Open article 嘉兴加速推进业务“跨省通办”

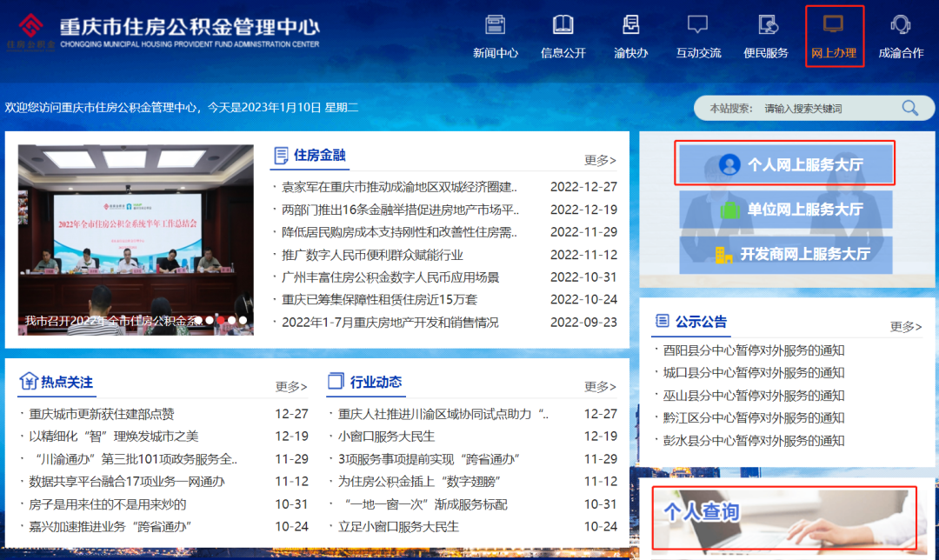point(110,526)
